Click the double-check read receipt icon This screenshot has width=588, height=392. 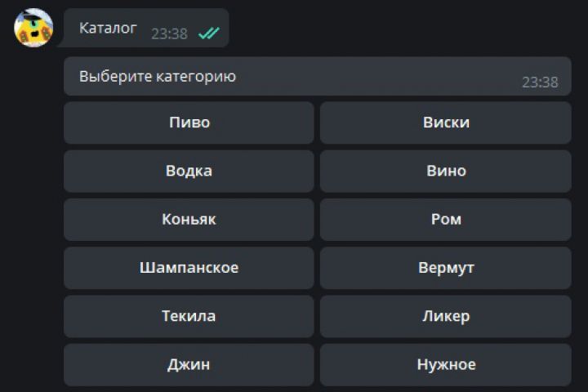tap(209, 33)
